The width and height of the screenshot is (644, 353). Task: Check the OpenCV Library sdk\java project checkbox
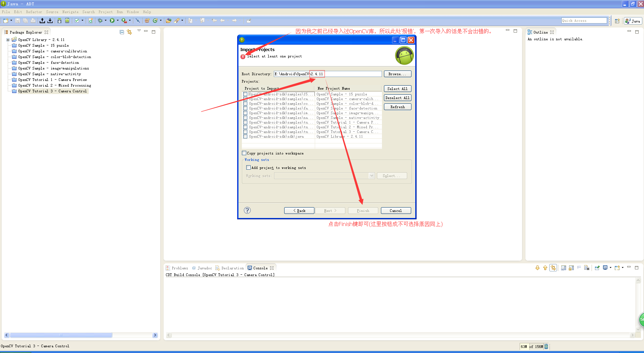245,136
